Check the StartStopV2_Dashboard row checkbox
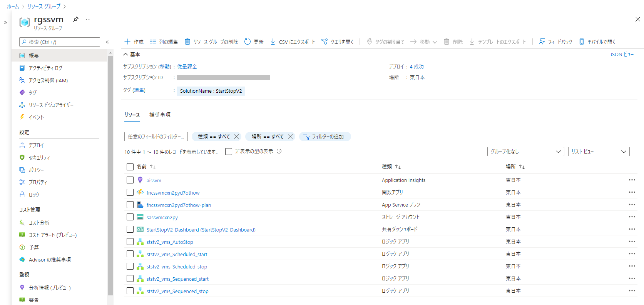This screenshot has width=644, height=305. click(130, 229)
